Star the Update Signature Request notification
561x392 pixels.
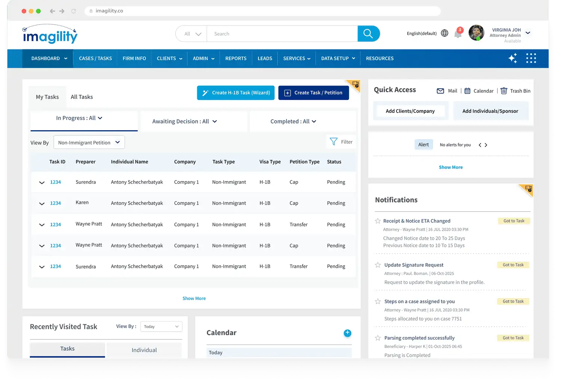point(378,265)
